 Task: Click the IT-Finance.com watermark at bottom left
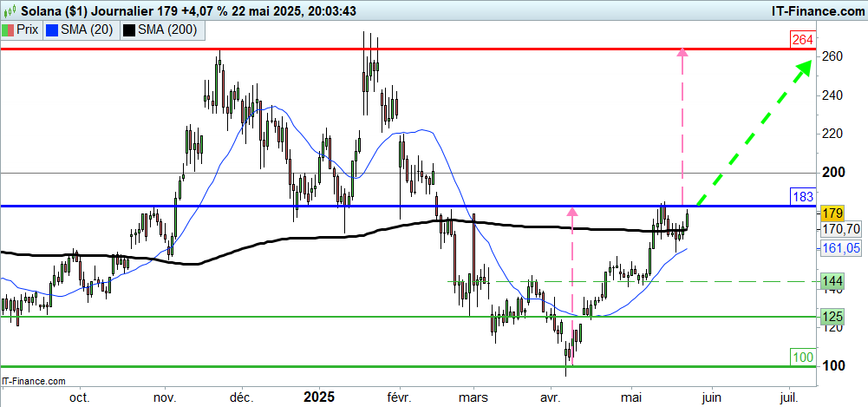35,381
